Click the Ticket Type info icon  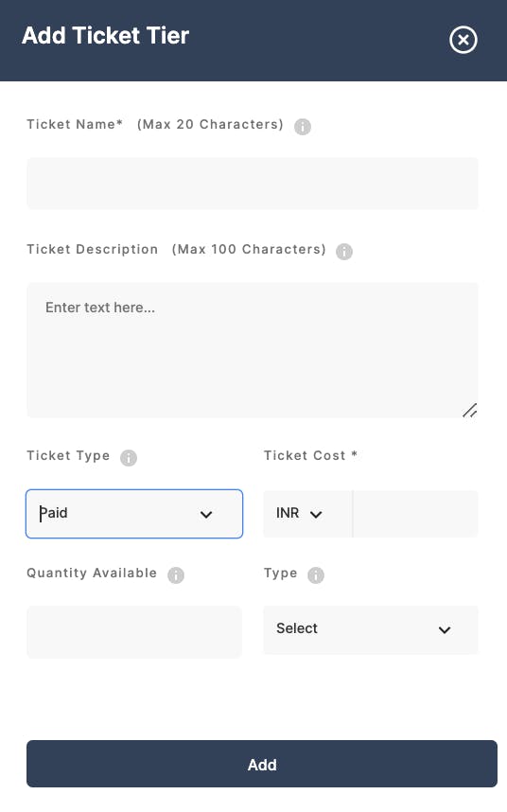coord(129,458)
